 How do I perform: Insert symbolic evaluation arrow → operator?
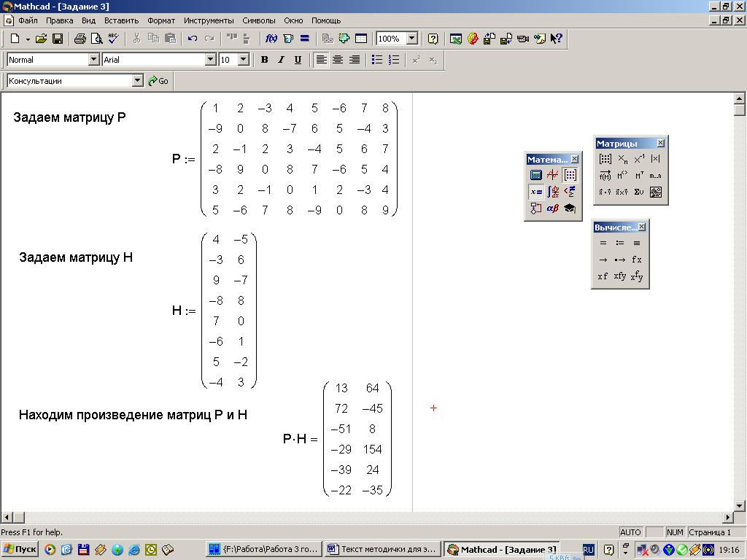pyautogui.click(x=603, y=260)
